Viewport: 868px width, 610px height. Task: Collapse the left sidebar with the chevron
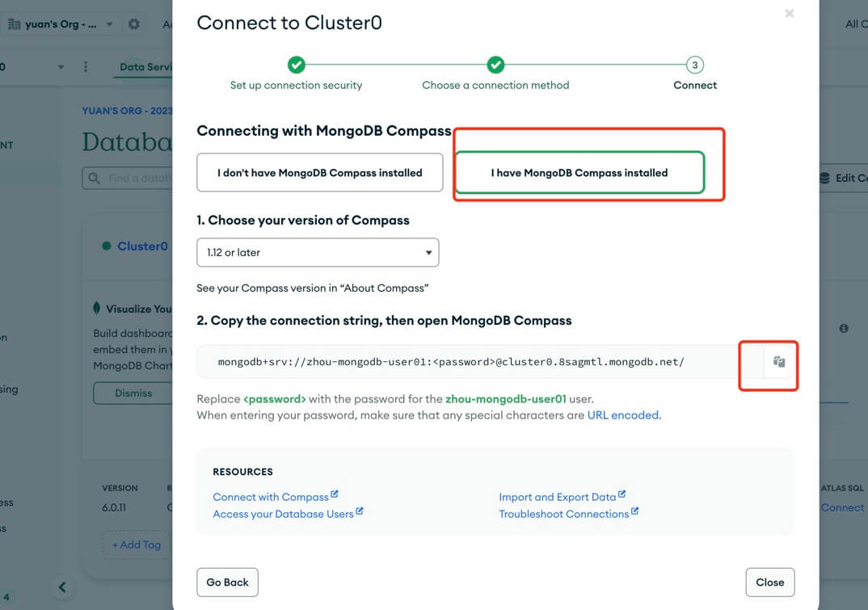click(62, 587)
